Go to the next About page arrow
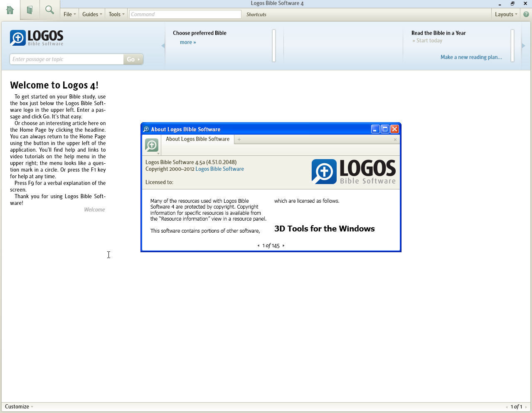This screenshot has height=413, width=532. pyautogui.click(x=283, y=246)
